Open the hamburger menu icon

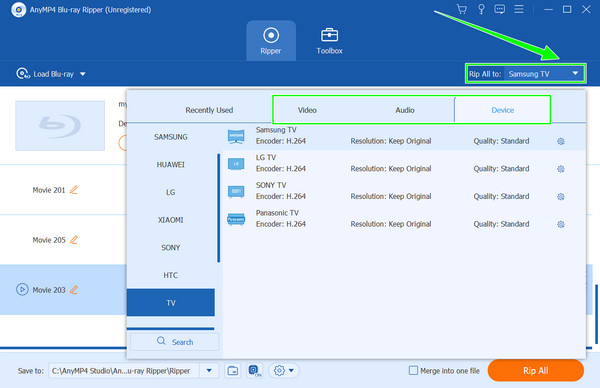[x=519, y=9]
